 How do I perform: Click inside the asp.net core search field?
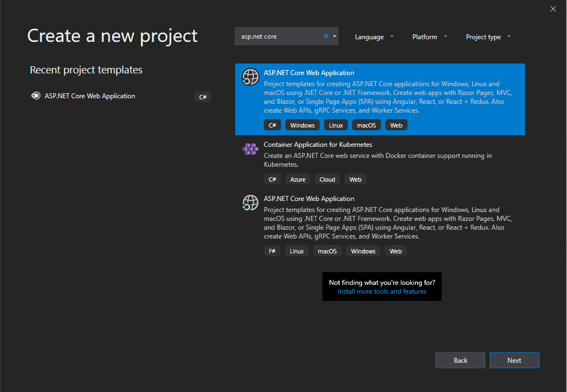282,36
